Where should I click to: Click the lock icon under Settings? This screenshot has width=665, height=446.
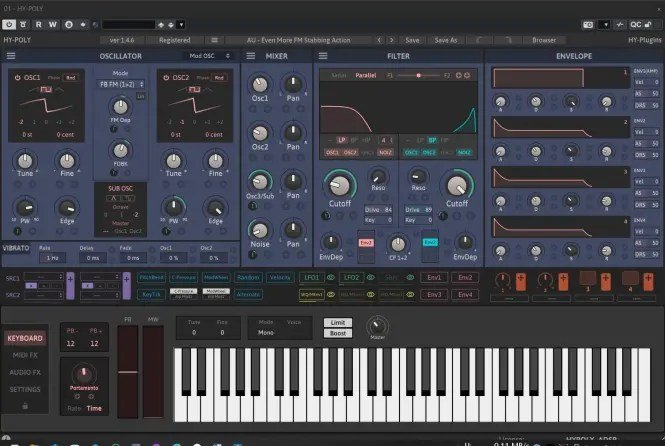(x=25, y=406)
